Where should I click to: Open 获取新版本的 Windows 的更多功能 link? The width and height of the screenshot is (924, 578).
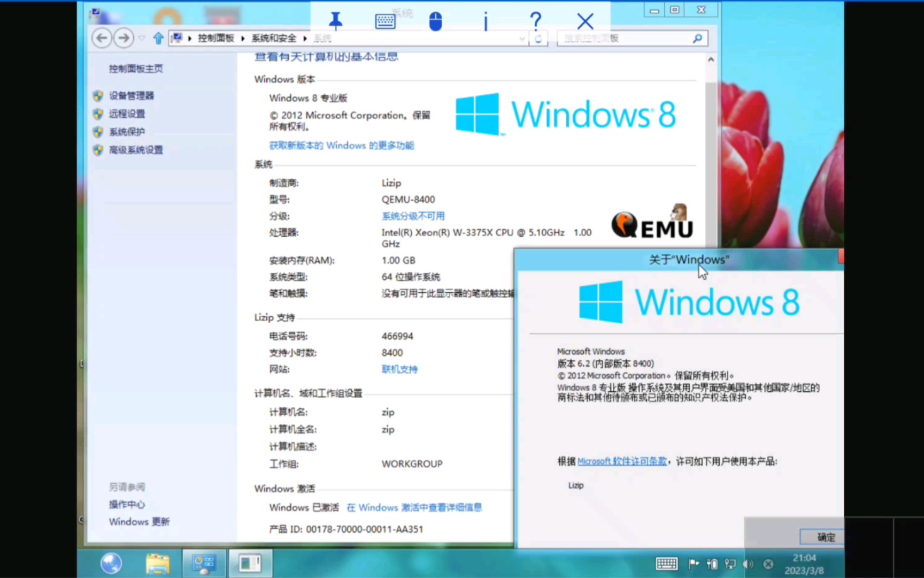(341, 146)
